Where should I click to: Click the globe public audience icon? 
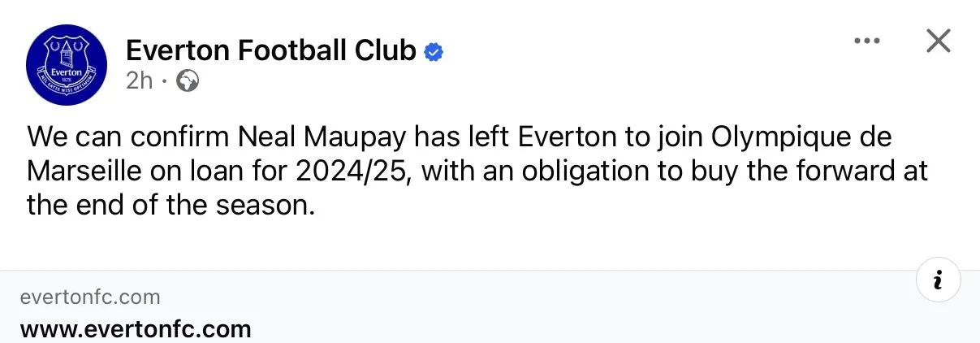[188, 81]
